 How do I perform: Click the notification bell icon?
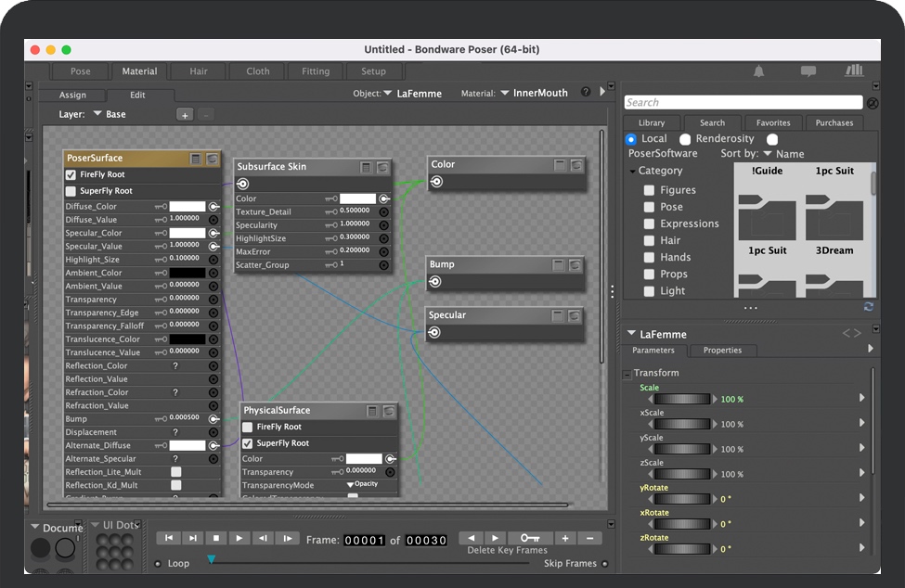(759, 71)
